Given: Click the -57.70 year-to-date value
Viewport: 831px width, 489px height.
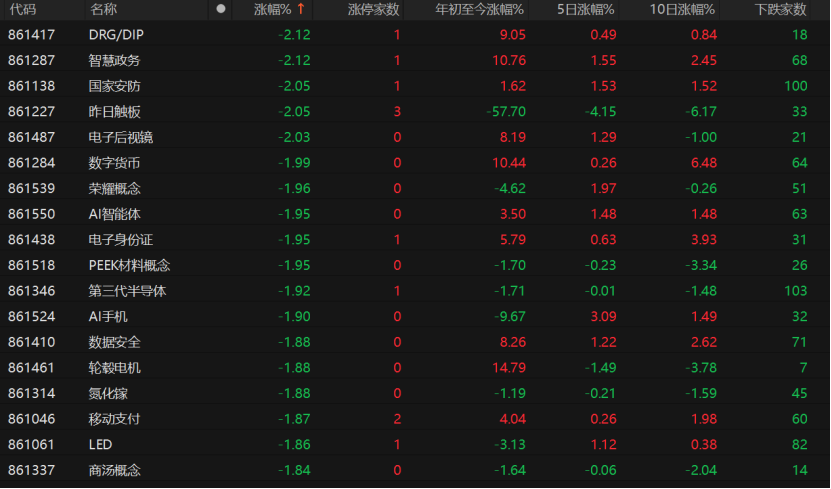Looking at the screenshot, I should coord(507,112).
